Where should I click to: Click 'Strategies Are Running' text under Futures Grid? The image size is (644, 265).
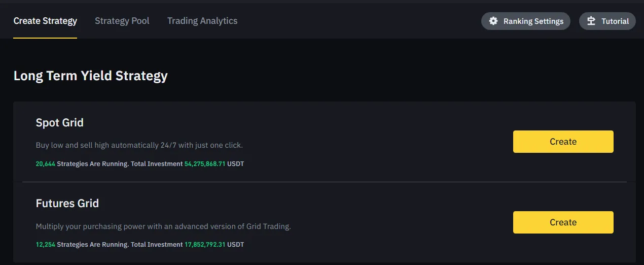93,245
